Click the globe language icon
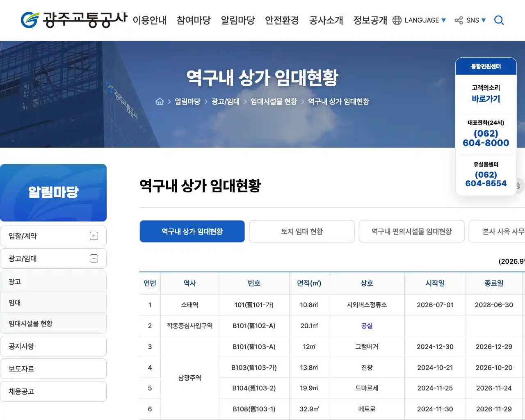This screenshot has width=525, height=420. [x=397, y=20]
